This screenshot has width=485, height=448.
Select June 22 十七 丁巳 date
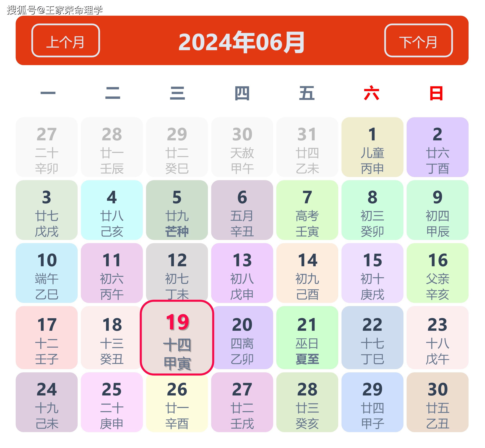373,338
